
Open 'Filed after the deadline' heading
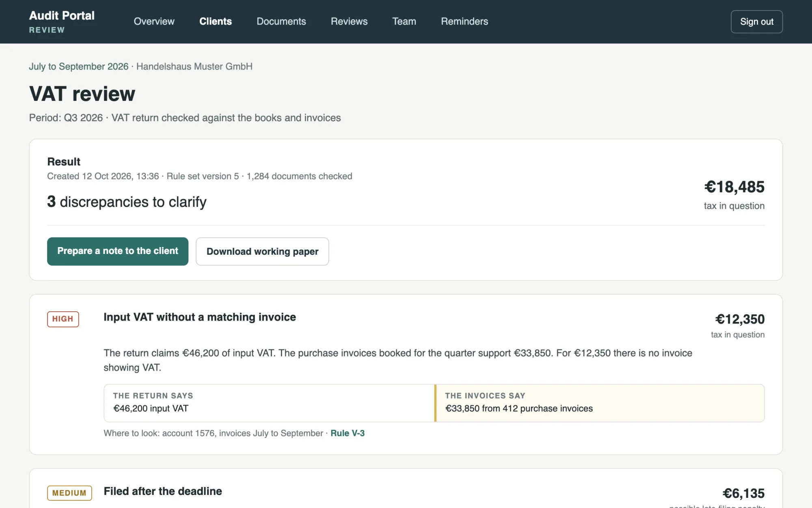pos(163,491)
